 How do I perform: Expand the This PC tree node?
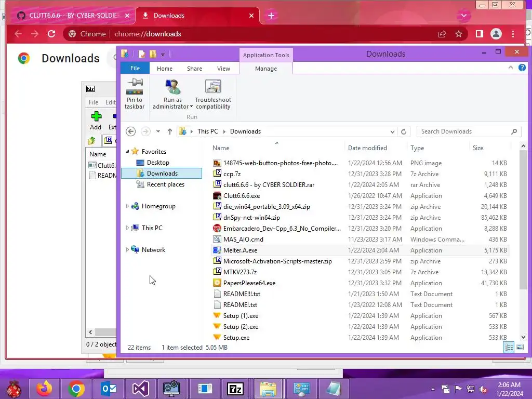pyautogui.click(x=127, y=228)
